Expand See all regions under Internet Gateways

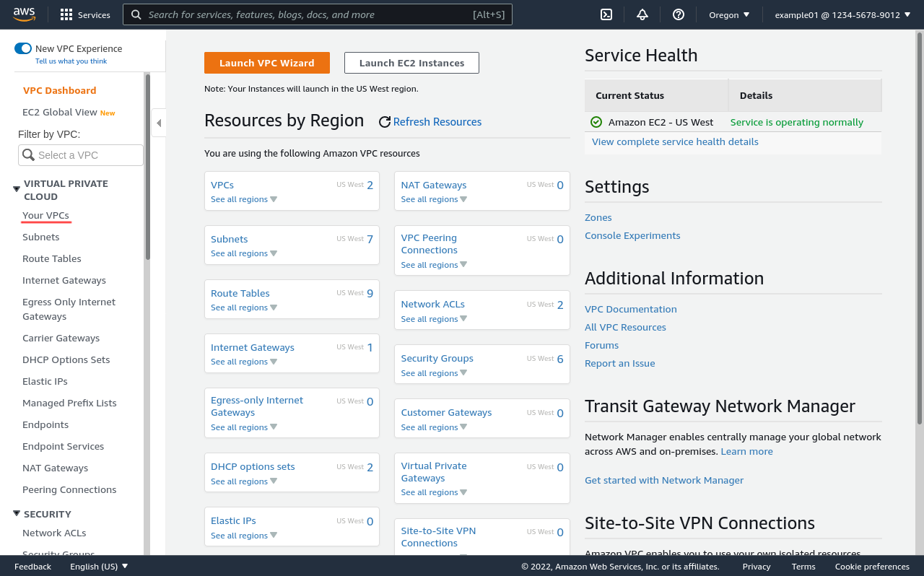click(244, 362)
